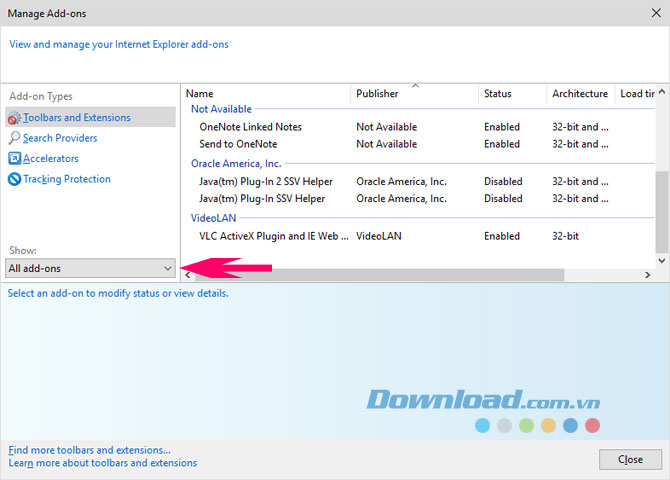The image size is (670, 480).
Task: Click Disabled status of Java Plug-In 2 SSV Helper
Action: coord(503,182)
